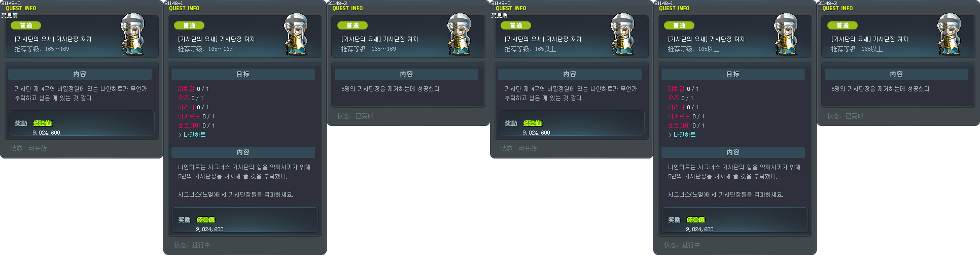Click 经验值 reward label in 165以上 可开始 quest
Screen dimensions: 980x255
[533, 123]
